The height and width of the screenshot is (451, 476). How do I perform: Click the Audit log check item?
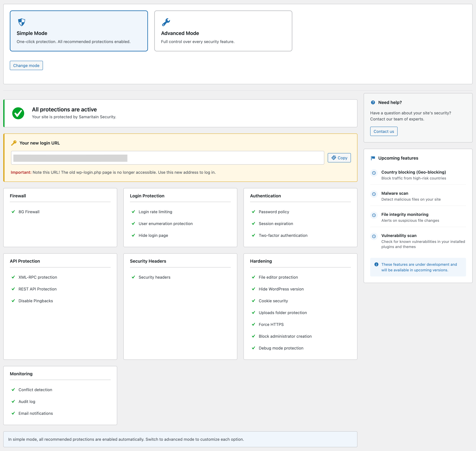(x=23, y=401)
